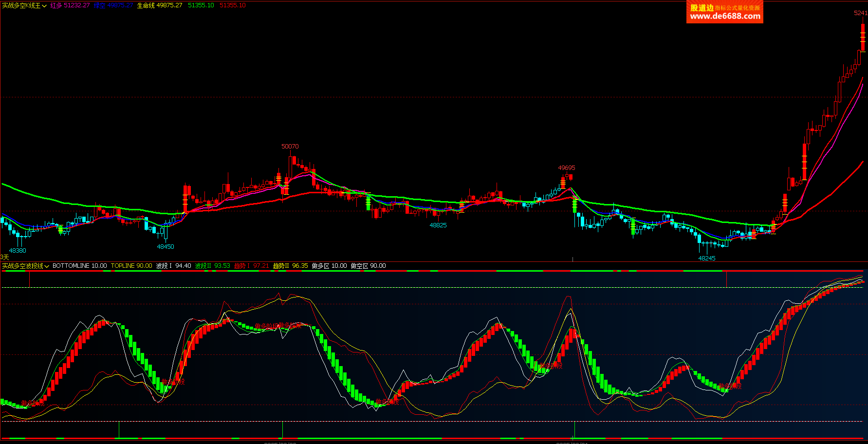868x444 pixels.
Task: Click the 48825 price marker
Action: [x=438, y=225]
